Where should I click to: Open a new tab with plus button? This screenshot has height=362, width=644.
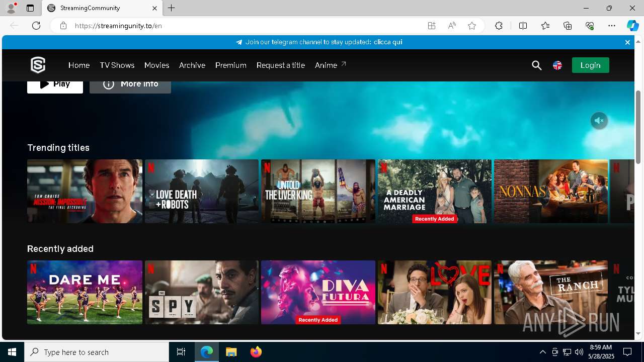[172, 8]
